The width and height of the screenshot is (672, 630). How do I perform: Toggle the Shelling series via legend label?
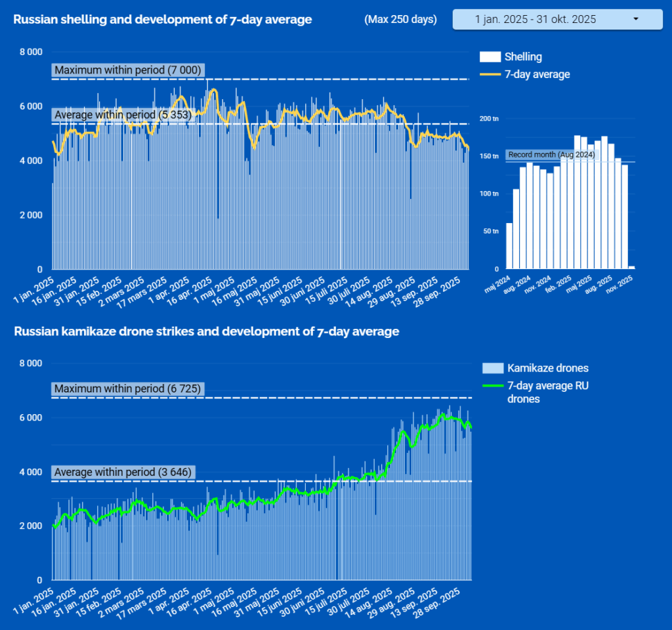click(523, 57)
